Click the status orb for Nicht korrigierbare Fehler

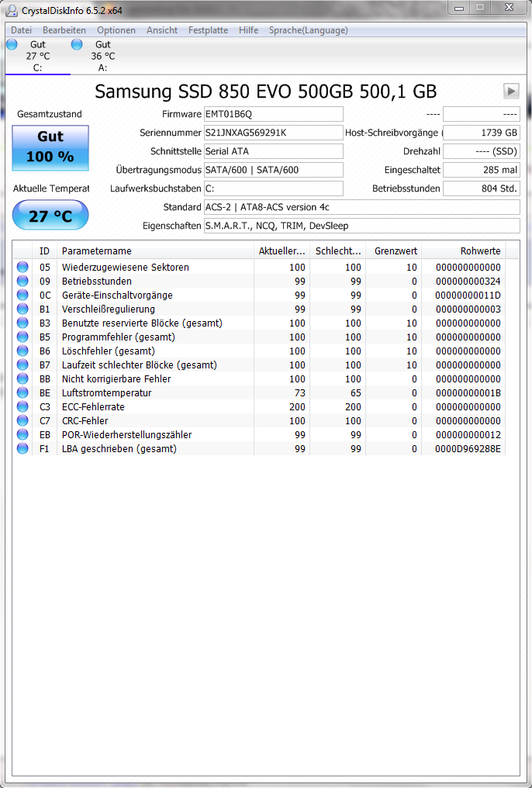[x=22, y=379]
